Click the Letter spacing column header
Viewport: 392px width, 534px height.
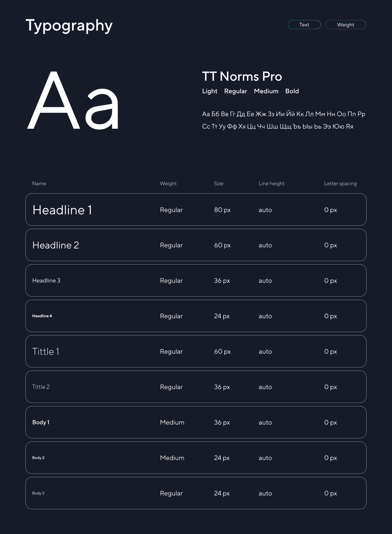tap(340, 183)
